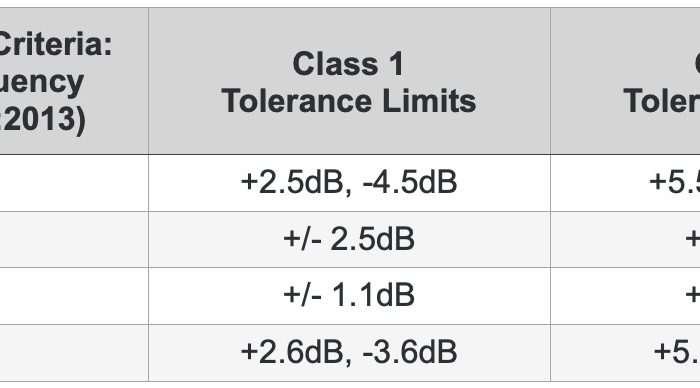Screen dimensions: 700x388
Task: Click the 'Criteria:' text in header
Action: (55, 45)
